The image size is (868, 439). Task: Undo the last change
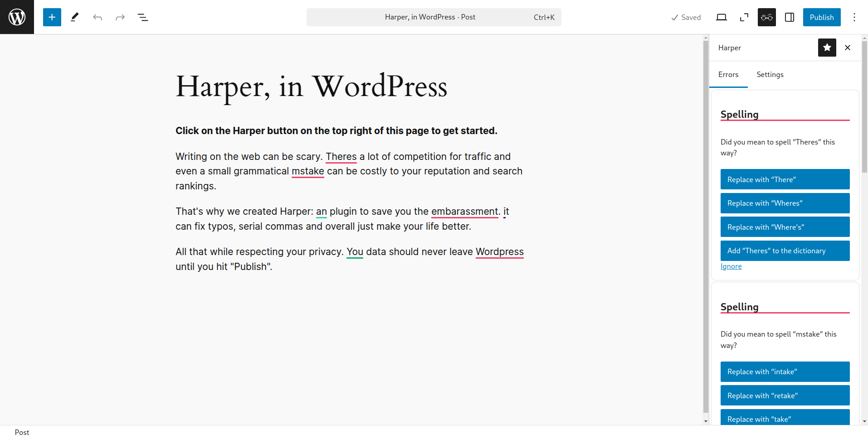pos(98,17)
